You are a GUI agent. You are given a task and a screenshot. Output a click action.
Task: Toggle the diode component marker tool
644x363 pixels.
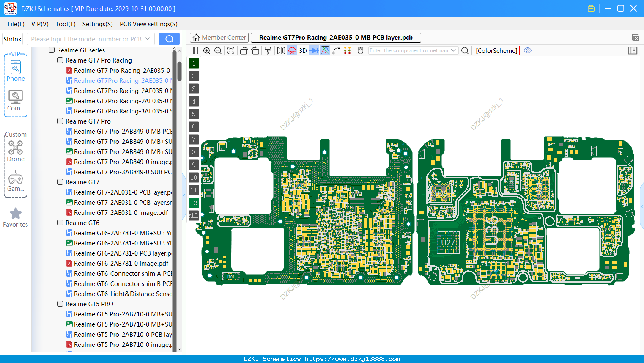(x=314, y=50)
